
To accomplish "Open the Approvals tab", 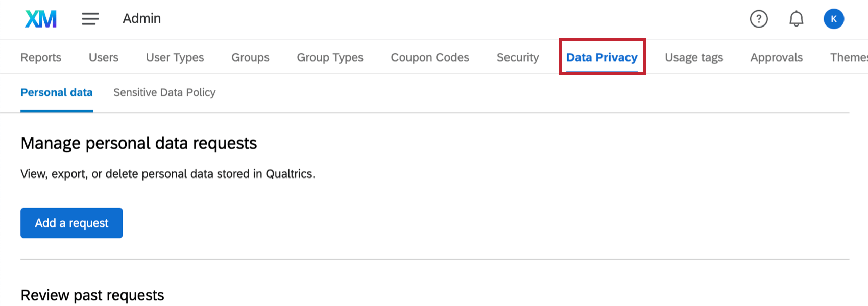I will (x=776, y=57).
